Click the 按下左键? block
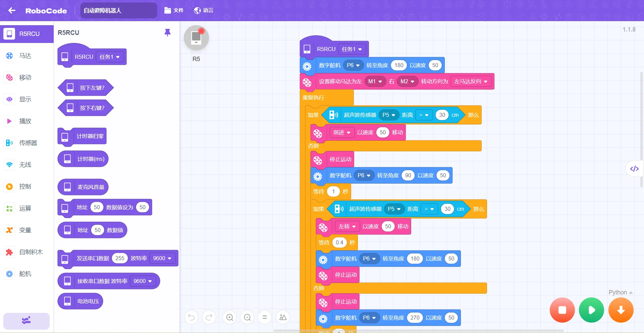The image size is (644, 333). 86,88
